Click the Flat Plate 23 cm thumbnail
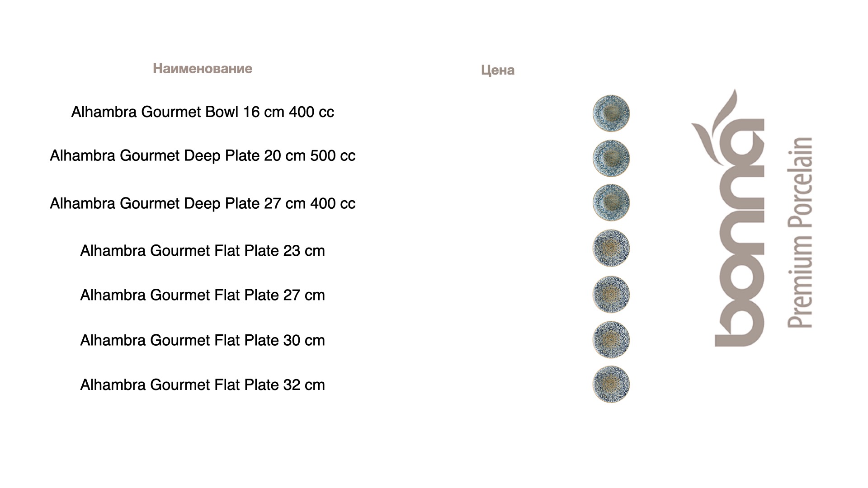Image resolution: width=868 pixels, height=488 pixels. click(x=611, y=248)
